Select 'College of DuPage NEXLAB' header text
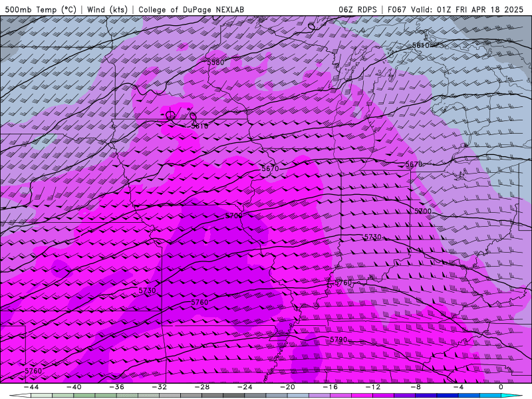Image resolution: width=532 pixels, height=399 pixels. coord(191,9)
